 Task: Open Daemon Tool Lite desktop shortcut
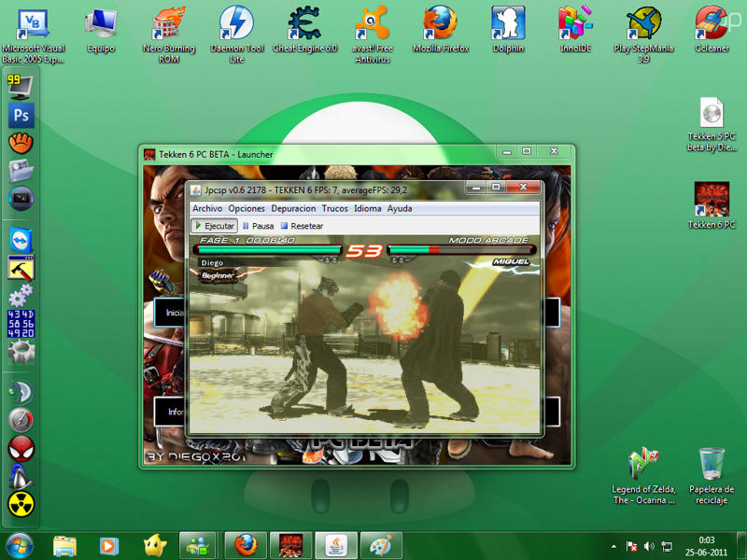point(237,35)
